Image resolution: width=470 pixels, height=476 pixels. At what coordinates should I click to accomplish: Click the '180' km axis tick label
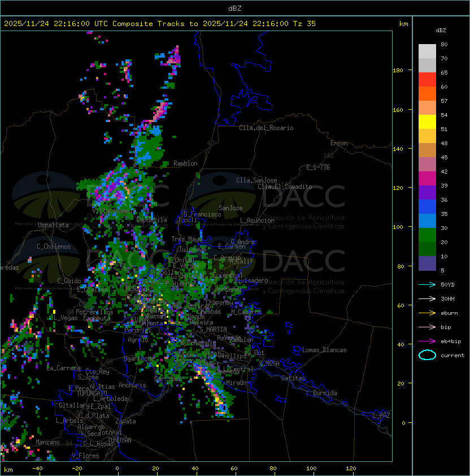(x=398, y=71)
